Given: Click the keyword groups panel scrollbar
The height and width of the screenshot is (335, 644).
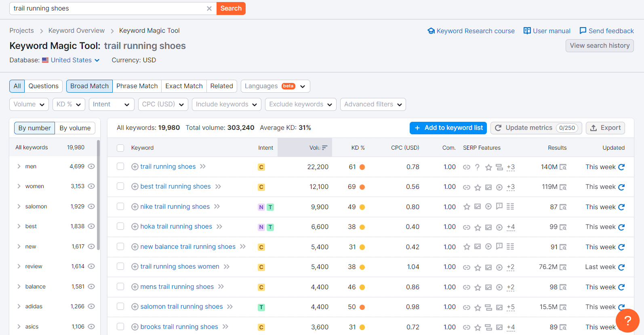Looking at the screenshot, I should pos(99,194).
